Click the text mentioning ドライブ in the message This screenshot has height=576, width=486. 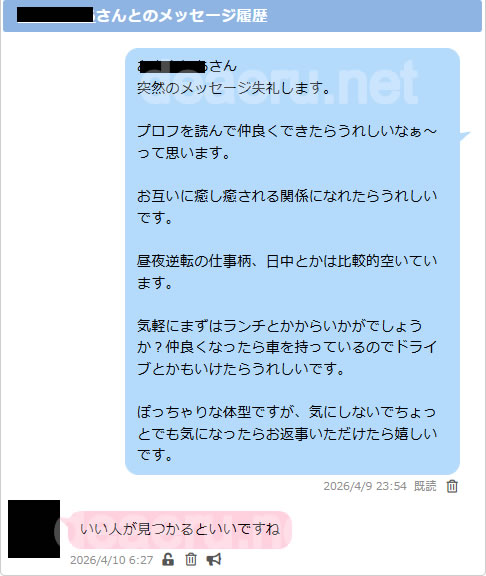(287, 358)
